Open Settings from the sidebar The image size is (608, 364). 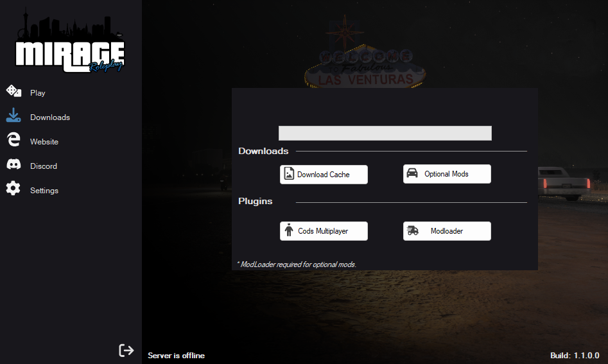point(44,191)
